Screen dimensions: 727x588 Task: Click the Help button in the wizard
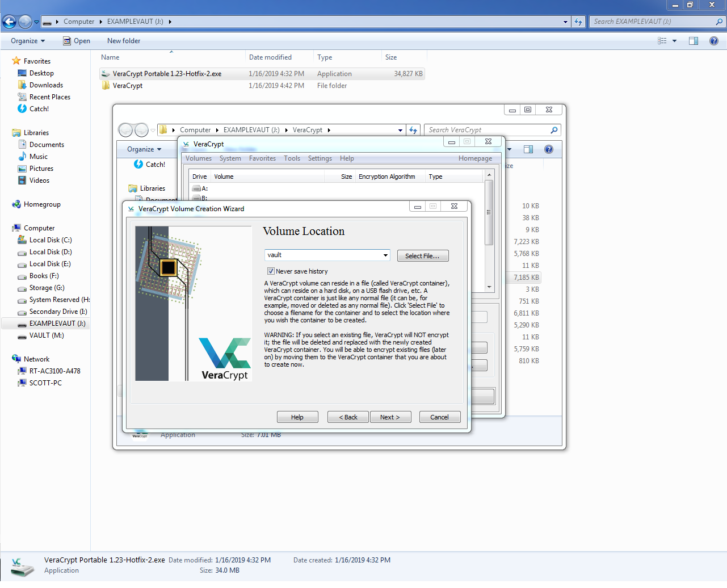(297, 417)
